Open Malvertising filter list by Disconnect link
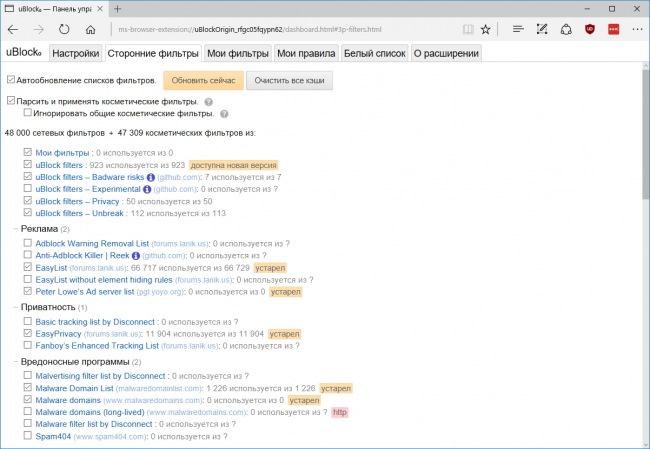The height and width of the screenshot is (449, 650). (x=100, y=376)
